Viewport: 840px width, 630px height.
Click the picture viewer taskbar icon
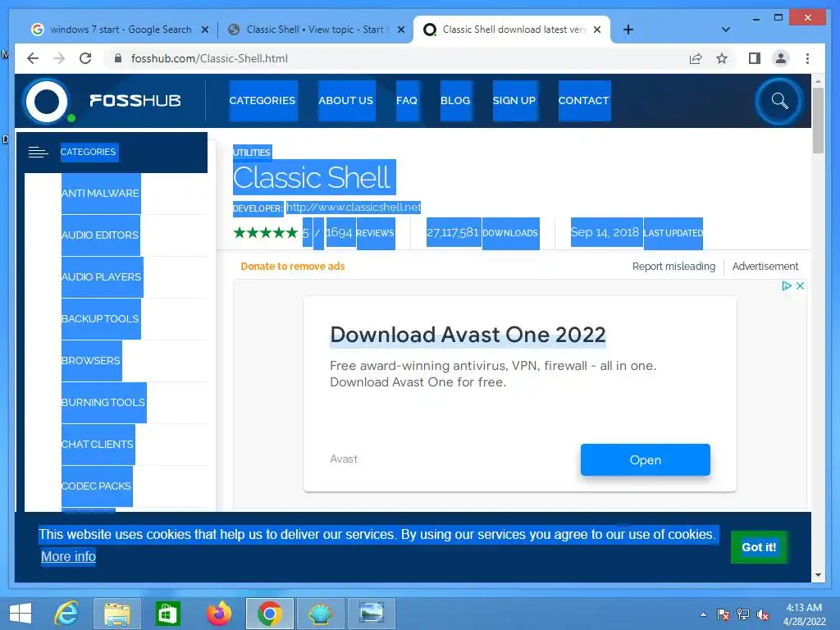tap(372, 614)
